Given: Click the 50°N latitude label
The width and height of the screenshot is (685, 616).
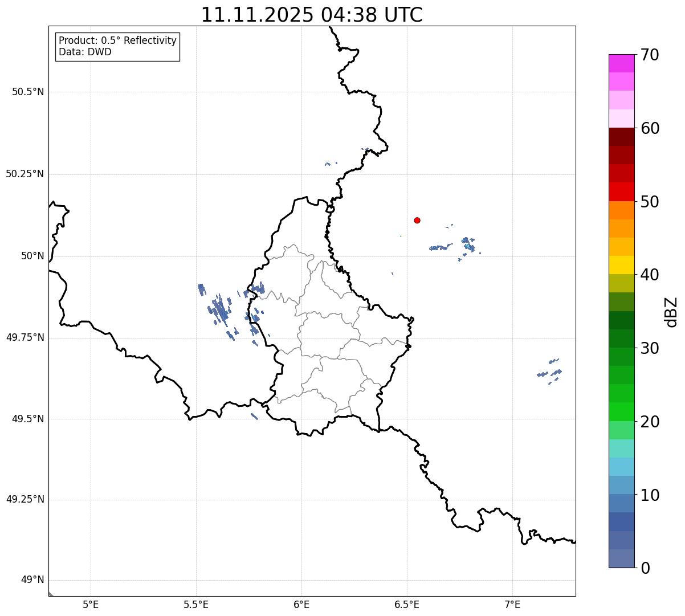Looking at the screenshot, I should [x=32, y=256].
